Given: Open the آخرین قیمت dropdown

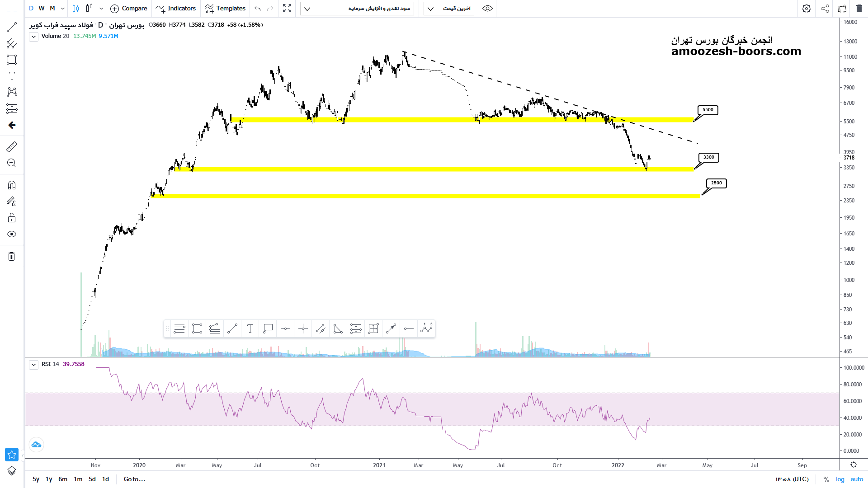Looking at the screenshot, I should point(448,8).
